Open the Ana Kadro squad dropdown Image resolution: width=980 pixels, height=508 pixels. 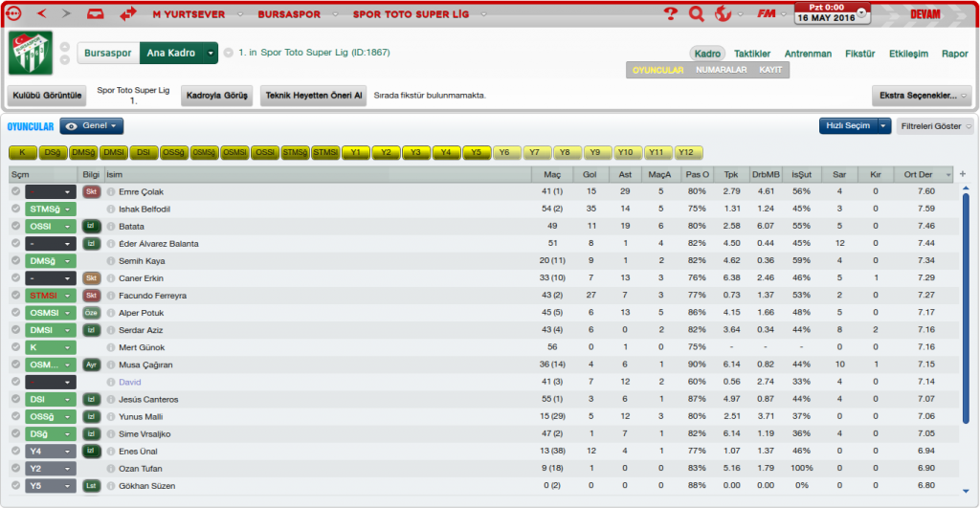click(x=211, y=54)
